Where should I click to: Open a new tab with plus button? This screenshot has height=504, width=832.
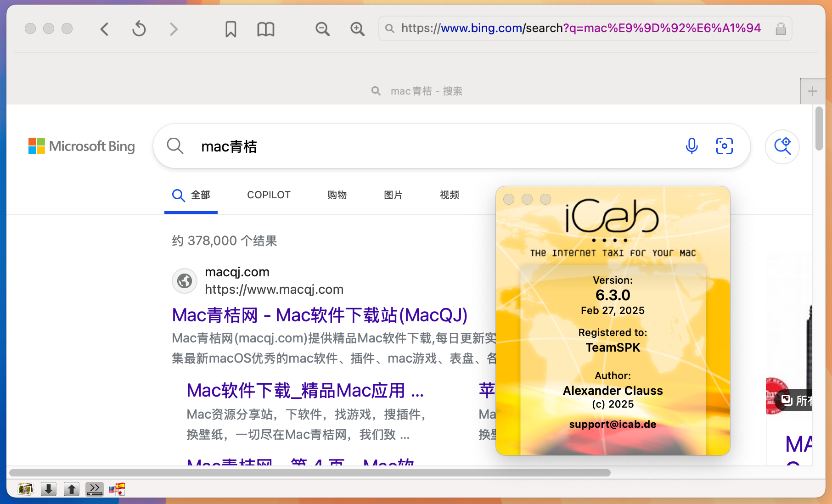[x=812, y=91]
